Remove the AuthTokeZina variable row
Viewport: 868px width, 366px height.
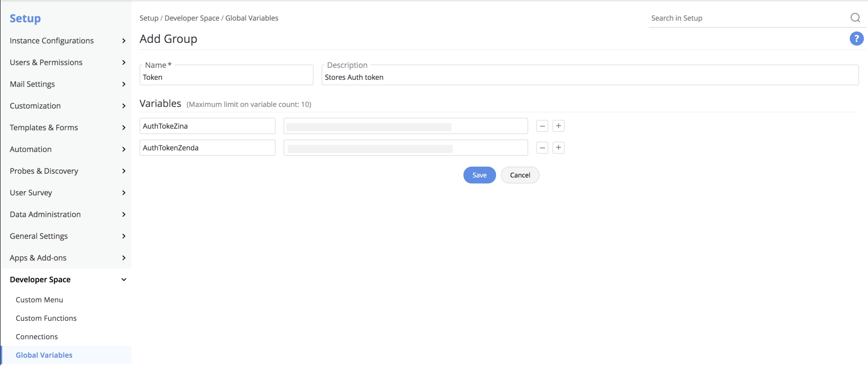[x=542, y=126]
